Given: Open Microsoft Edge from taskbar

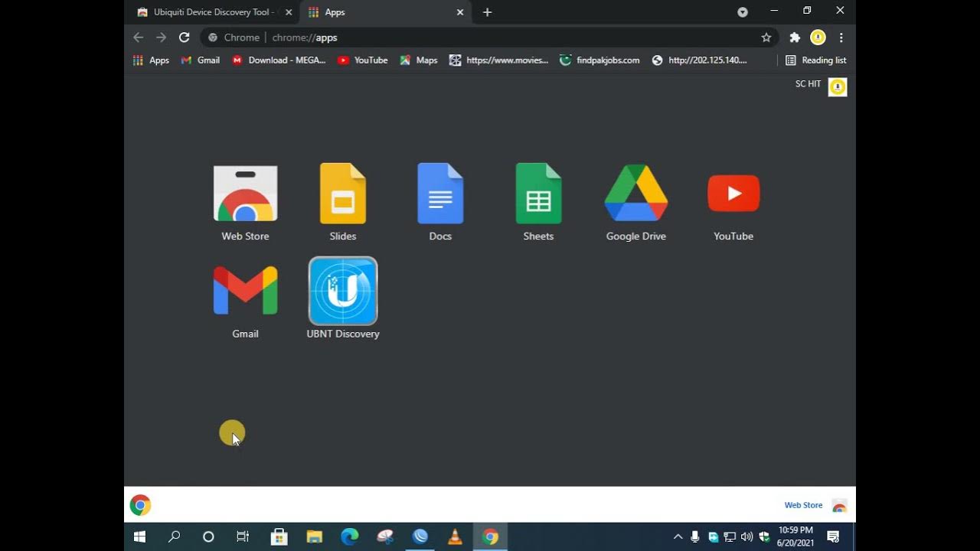Looking at the screenshot, I should (349, 536).
